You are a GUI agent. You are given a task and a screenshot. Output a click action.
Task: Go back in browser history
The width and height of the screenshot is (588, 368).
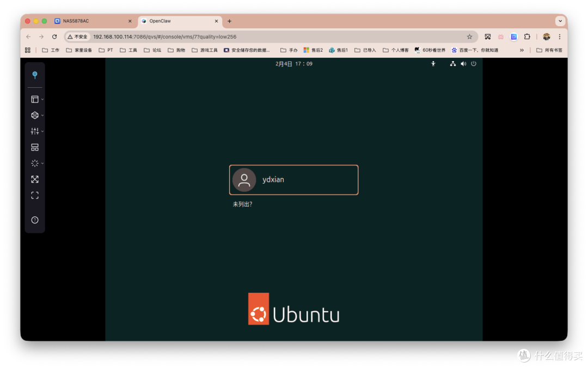click(x=28, y=37)
